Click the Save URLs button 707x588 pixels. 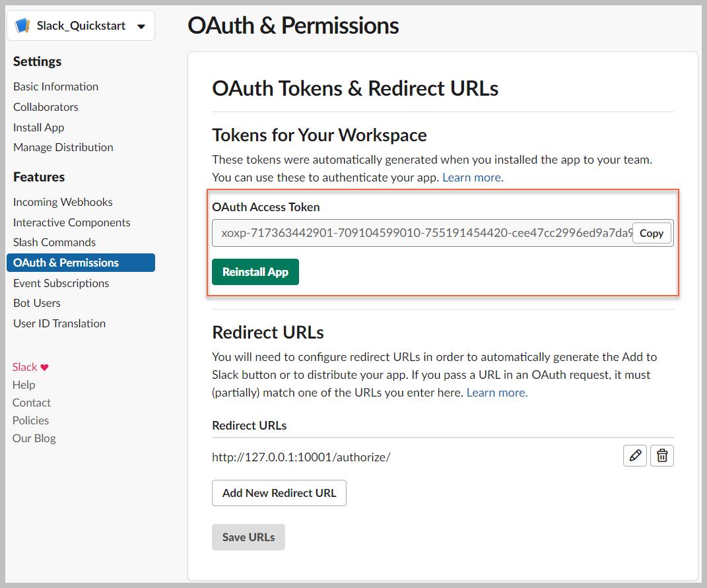point(248,537)
